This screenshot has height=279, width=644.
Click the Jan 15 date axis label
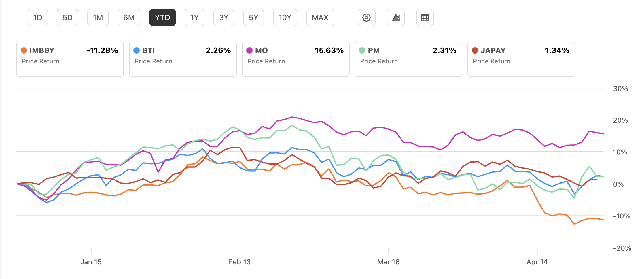click(x=91, y=262)
